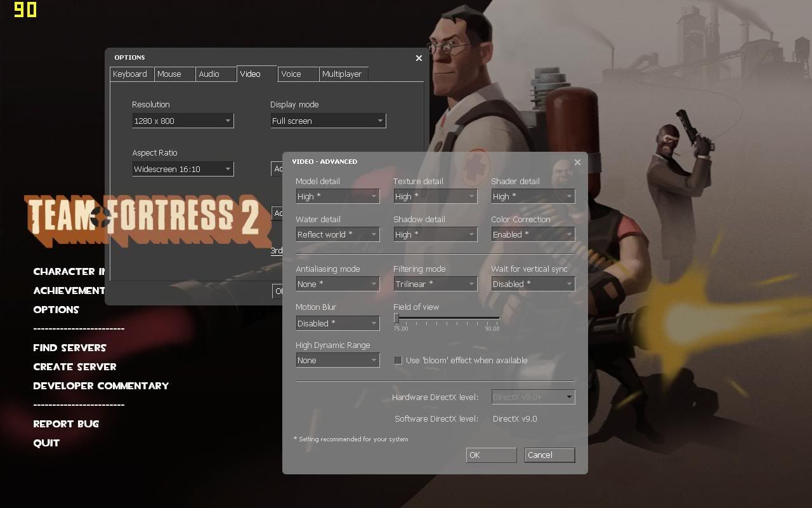
Task: Open the Filtering mode dropdown
Action: tap(435, 284)
